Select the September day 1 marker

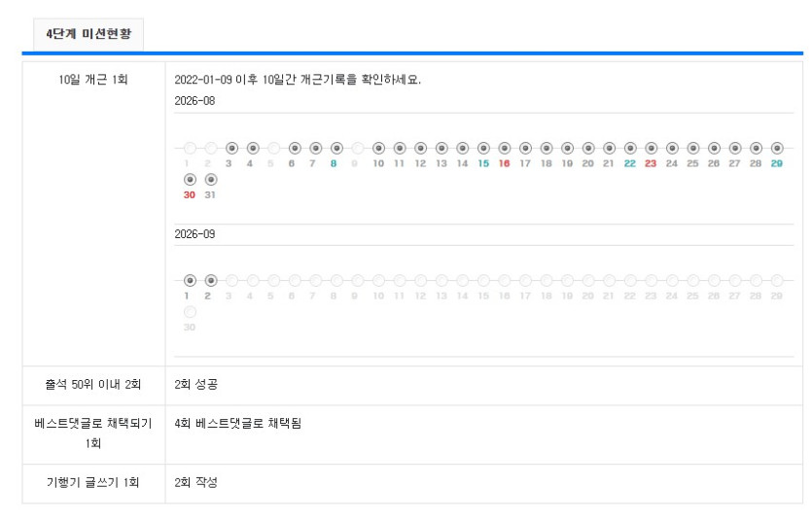click(x=190, y=280)
